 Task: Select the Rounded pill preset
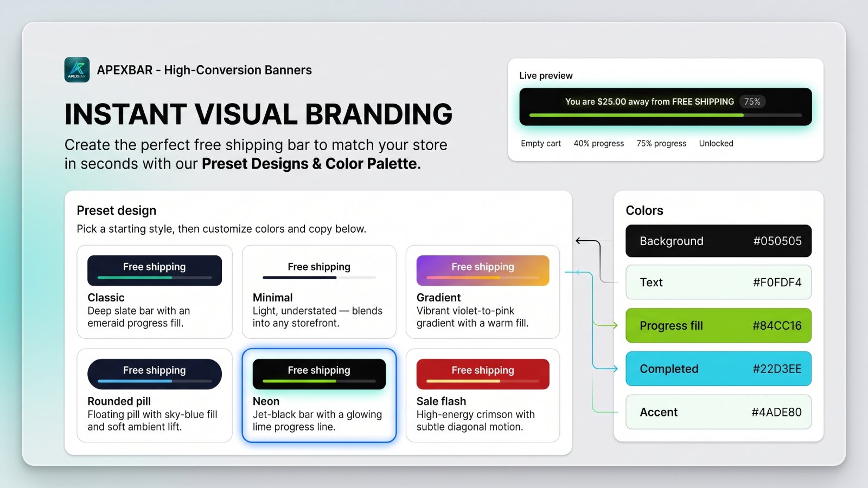155,395
